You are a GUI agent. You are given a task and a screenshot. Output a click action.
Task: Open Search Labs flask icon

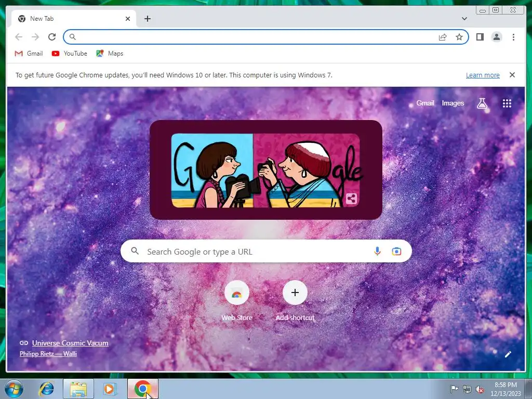click(482, 103)
